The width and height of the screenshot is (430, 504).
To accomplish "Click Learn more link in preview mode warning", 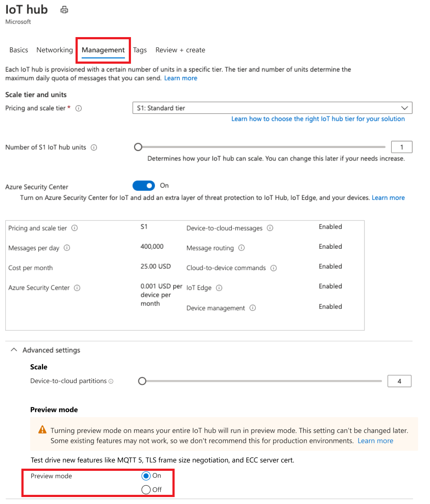I will tap(375, 441).
